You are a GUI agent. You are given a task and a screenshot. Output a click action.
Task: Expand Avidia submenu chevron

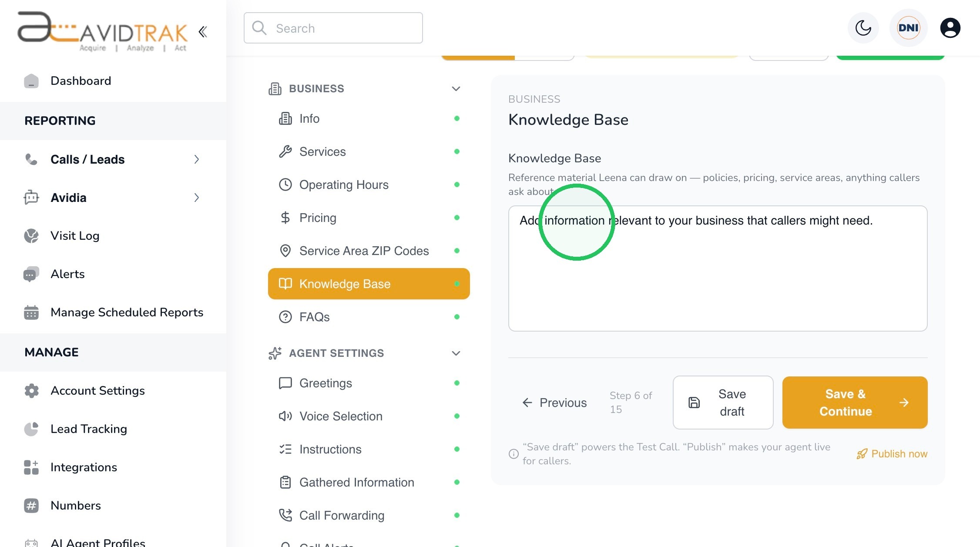coord(197,198)
